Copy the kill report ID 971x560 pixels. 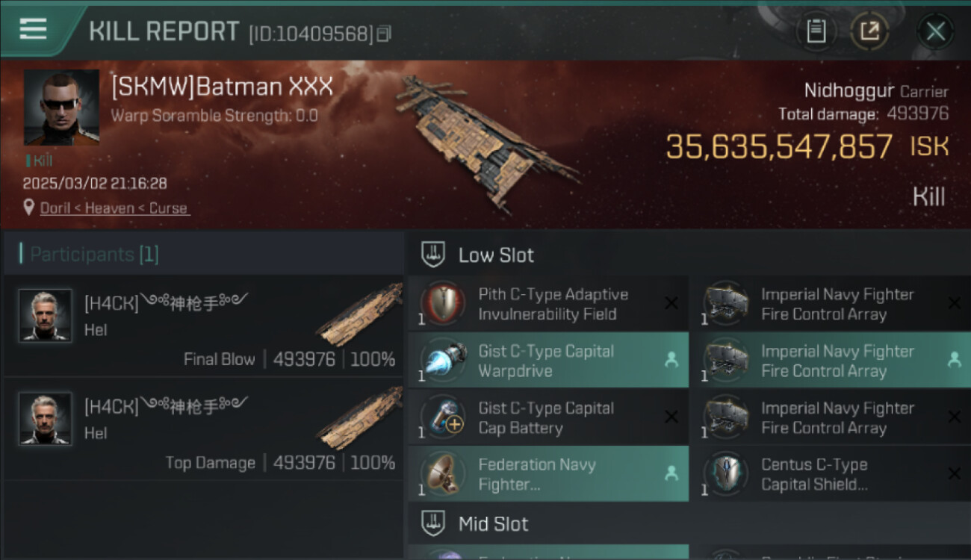pyautogui.click(x=384, y=34)
